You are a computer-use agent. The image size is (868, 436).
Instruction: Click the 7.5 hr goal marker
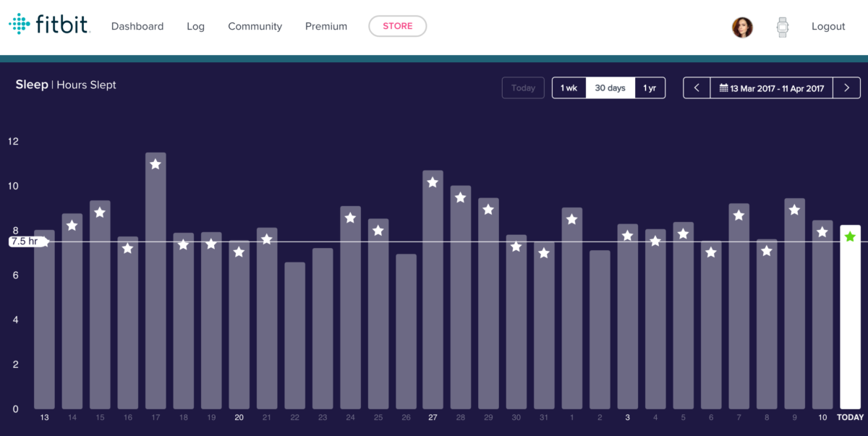[x=26, y=241]
